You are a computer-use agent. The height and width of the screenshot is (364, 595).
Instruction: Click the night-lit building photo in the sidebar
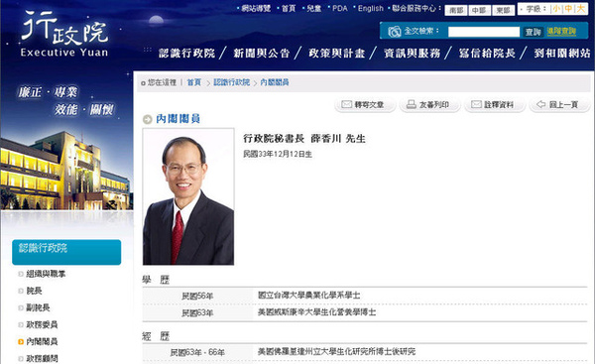coord(66,171)
